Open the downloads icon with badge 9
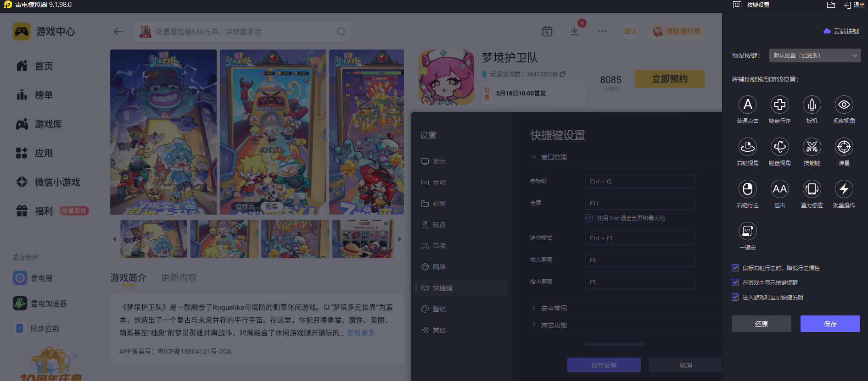 tap(575, 31)
